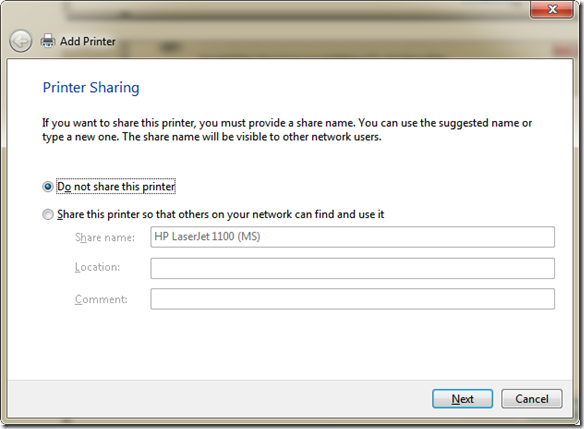584x429 pixels.
Task: Click the Share name label
Action: pyautogui.click(x=105, y=237)
